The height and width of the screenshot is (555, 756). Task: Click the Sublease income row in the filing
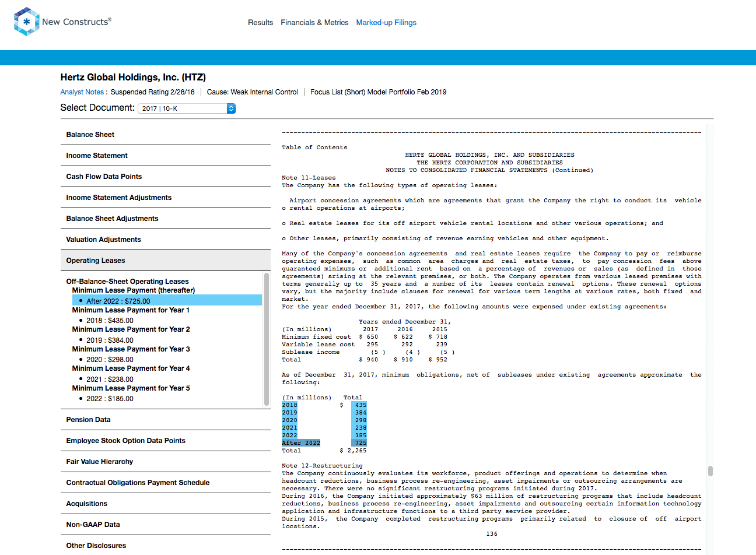pos(368,352)
